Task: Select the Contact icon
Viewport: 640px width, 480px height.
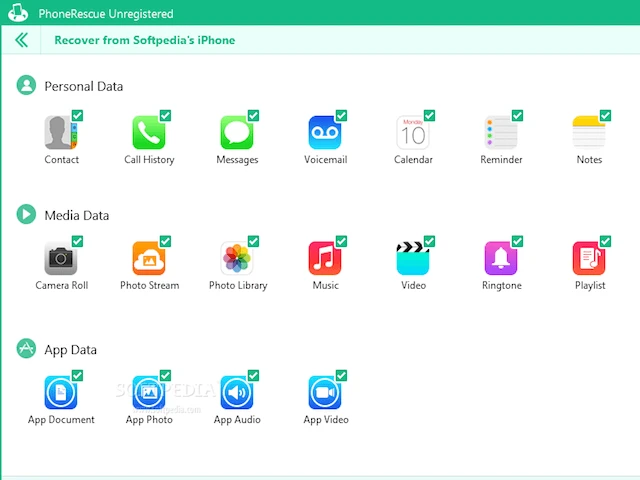Action: [60, 132]
